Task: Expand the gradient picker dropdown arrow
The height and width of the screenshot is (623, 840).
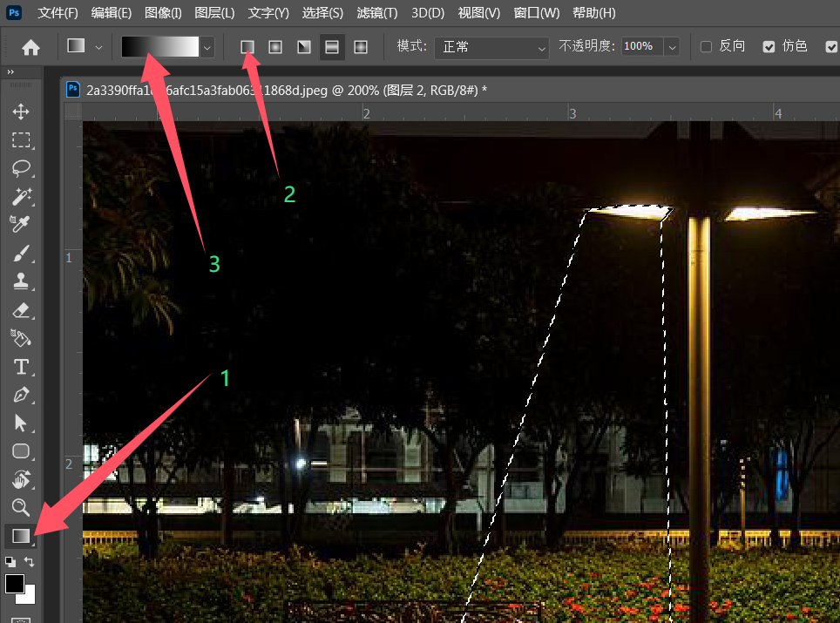Action: pyautogui.click(x=207, y=47)
